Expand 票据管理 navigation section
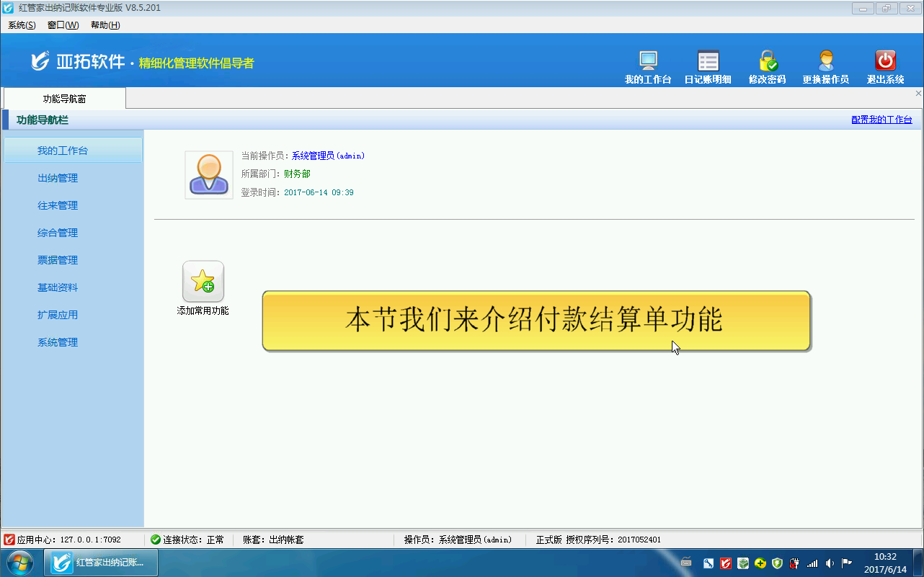The image size is (924, 577). [58, 260]
